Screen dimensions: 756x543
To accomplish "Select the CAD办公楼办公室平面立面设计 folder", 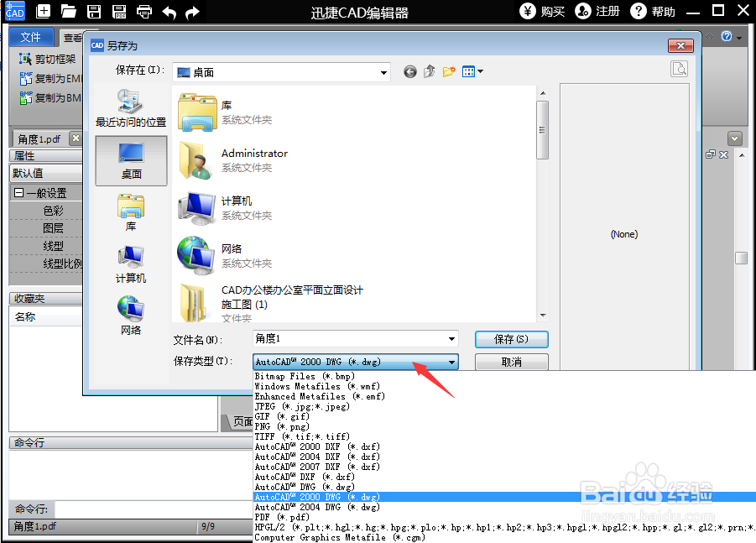I will point(271,303).
